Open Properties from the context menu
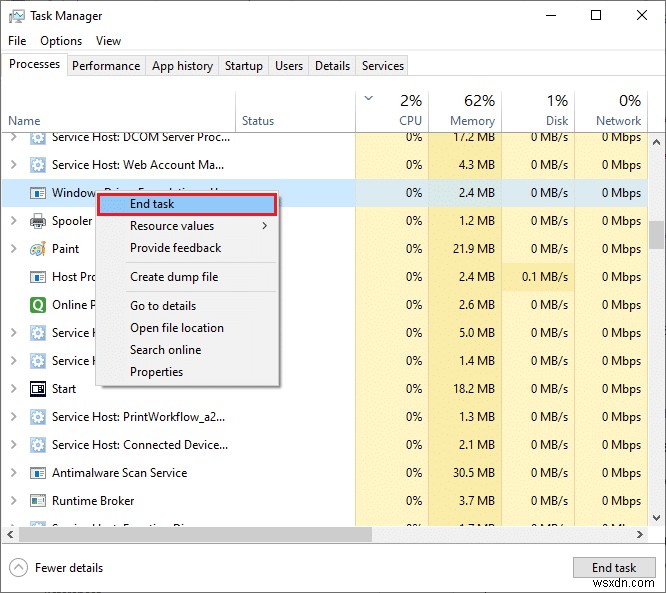This screenshot has width=666, height=593. tap(187, 372)
